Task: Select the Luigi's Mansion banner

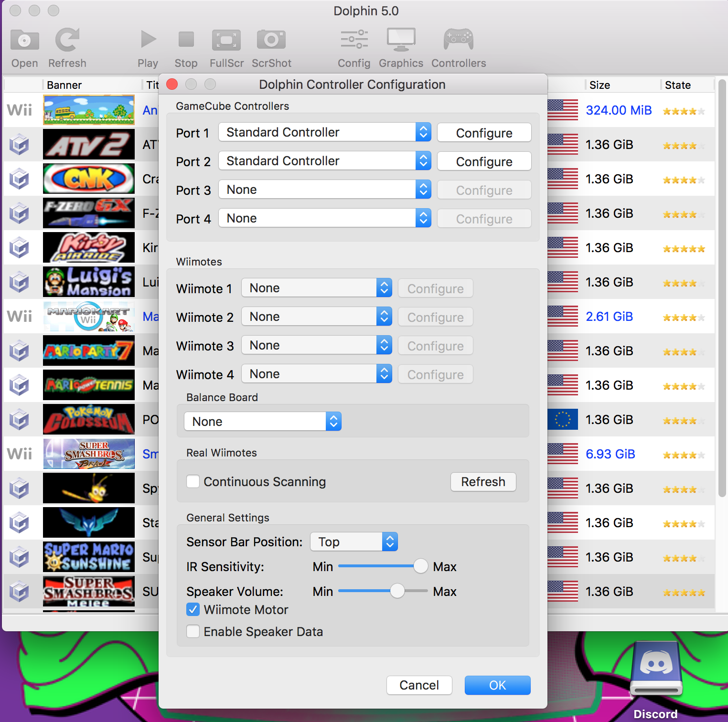Action: pyautogui.click(x=89, y=282)
